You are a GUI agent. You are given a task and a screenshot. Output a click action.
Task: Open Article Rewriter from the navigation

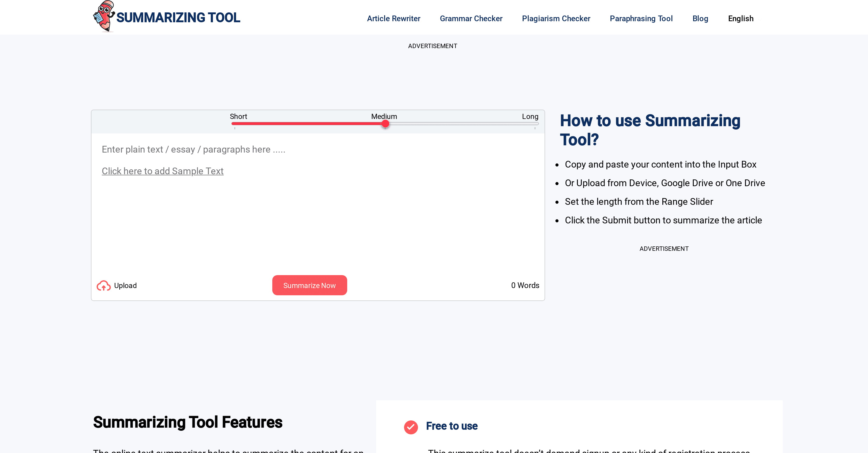(x=393, y=19)
